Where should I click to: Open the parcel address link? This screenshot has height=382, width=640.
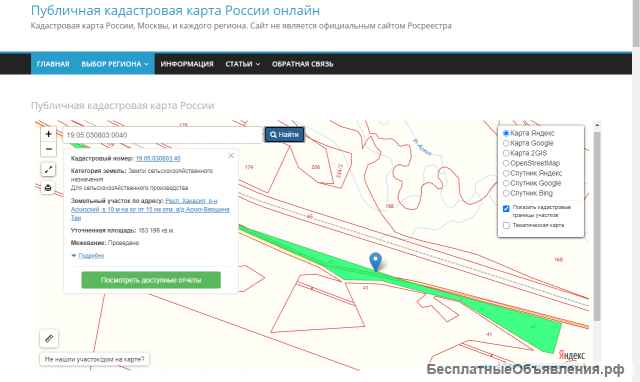coord(151,209)
